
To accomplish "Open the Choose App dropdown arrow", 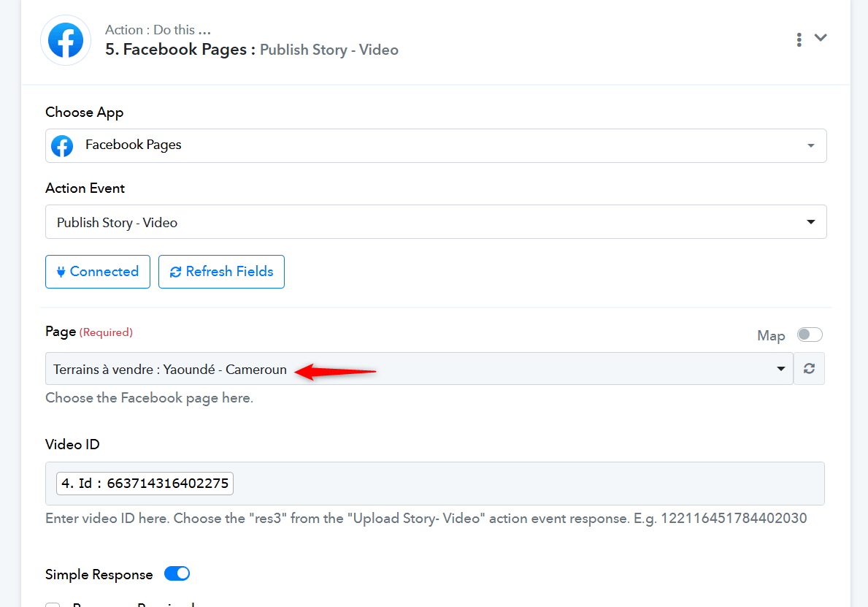I will tap(810, 146).
